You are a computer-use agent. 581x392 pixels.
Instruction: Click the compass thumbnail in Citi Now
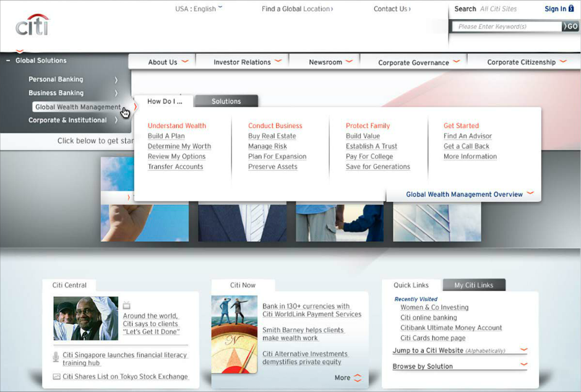pos(234,334)
